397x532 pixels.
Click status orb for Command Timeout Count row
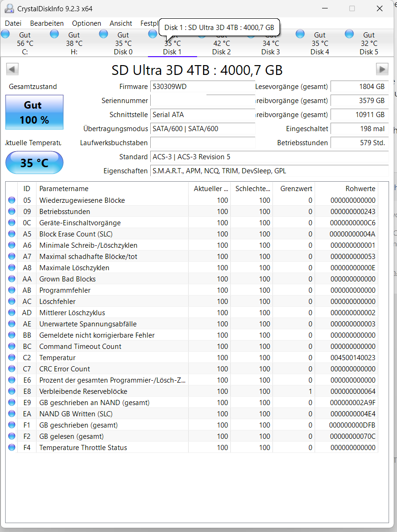[x=12, y=347]
